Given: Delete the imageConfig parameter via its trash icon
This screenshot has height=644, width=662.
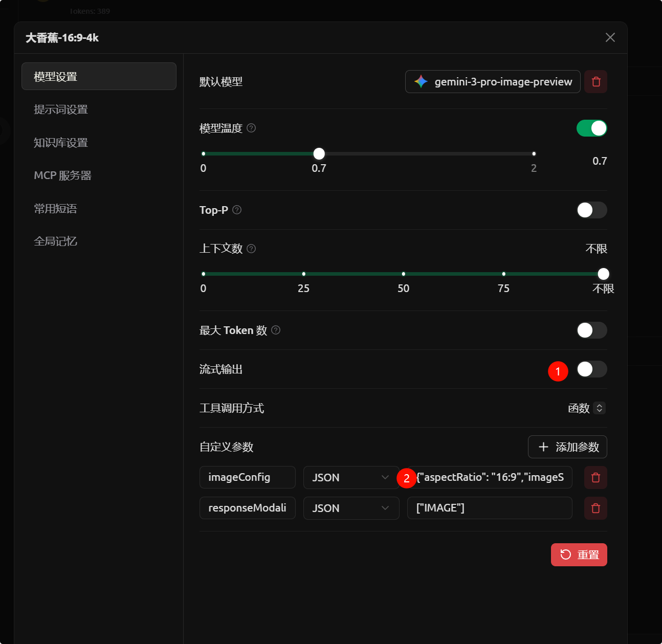Looking at the screenshot, I should point(595,477).
